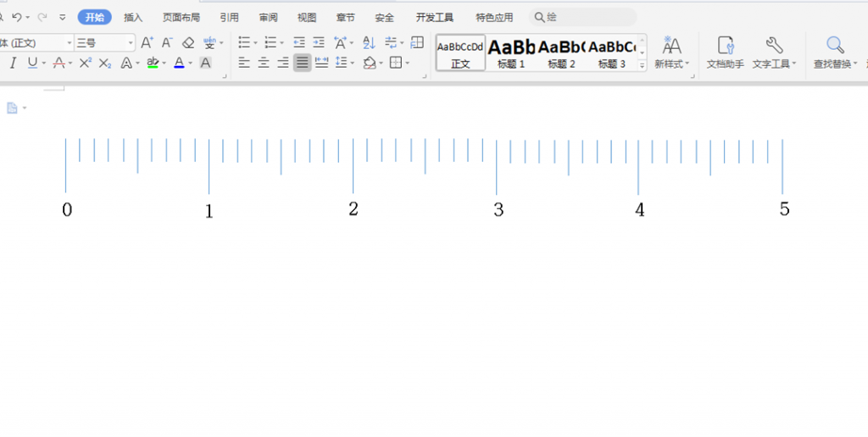Click the undo arrow icon
Image resolution: width=868 pixels, height=437 pixels.
pyautogui.click(x=16, y=17)
